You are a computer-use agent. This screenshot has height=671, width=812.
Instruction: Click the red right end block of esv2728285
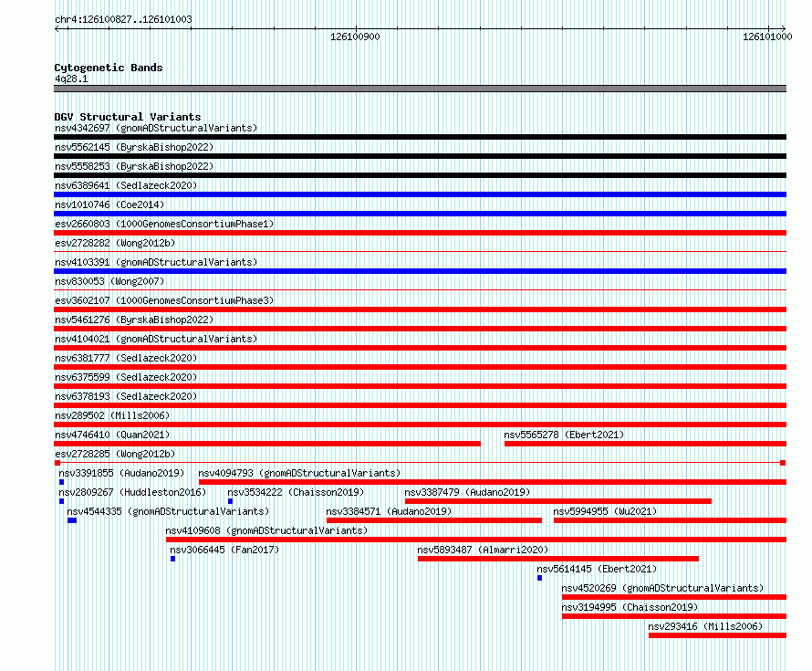[x=783, y=463]
